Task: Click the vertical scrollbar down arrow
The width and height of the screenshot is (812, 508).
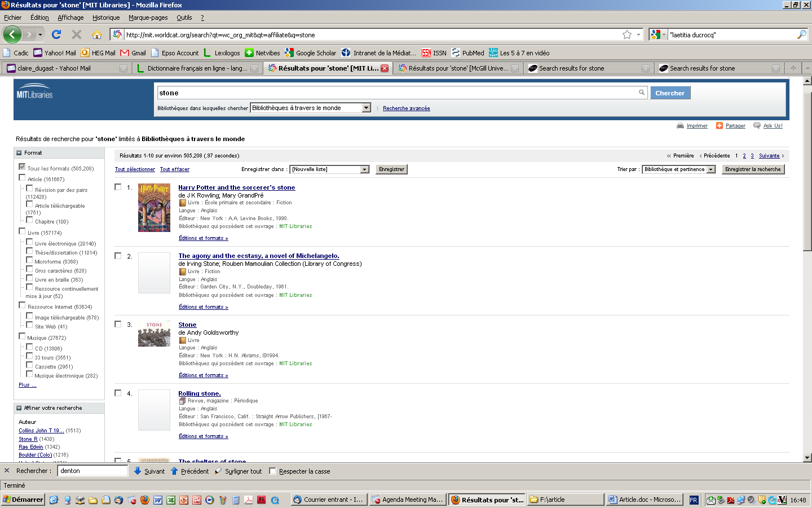Action: coord(807,458)
